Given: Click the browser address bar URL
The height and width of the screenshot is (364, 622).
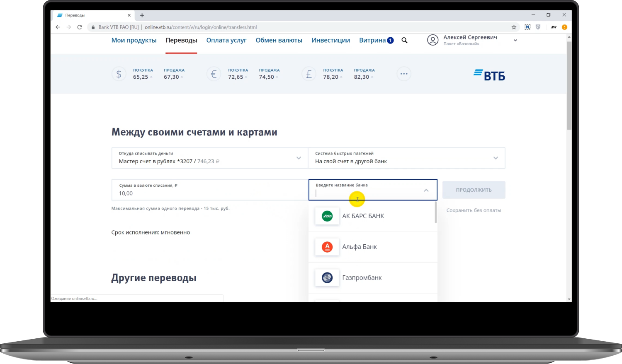Looking at the screenshot, I should click(x=201, y=27).
